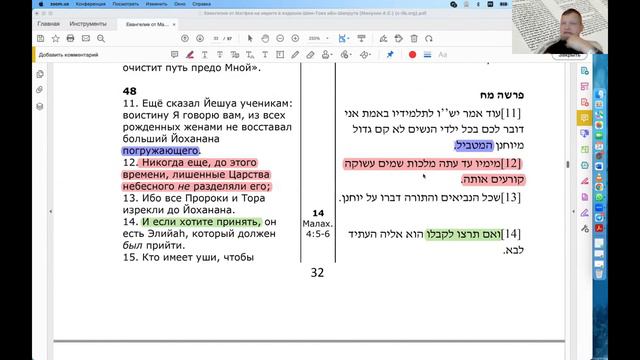Open the sign document tool
640x360 pixels.
(x=383, y=38)
